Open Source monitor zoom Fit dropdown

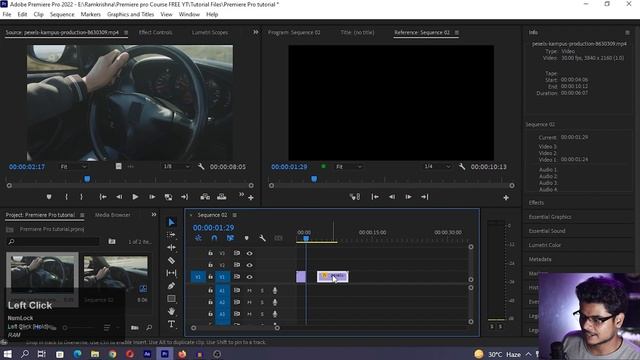click(73, 167)
